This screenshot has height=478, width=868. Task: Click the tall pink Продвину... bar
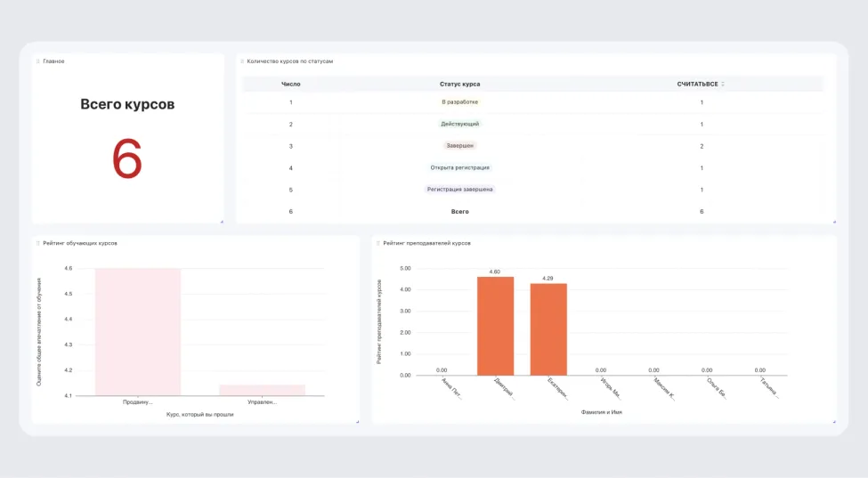click(x=138, y=331)
